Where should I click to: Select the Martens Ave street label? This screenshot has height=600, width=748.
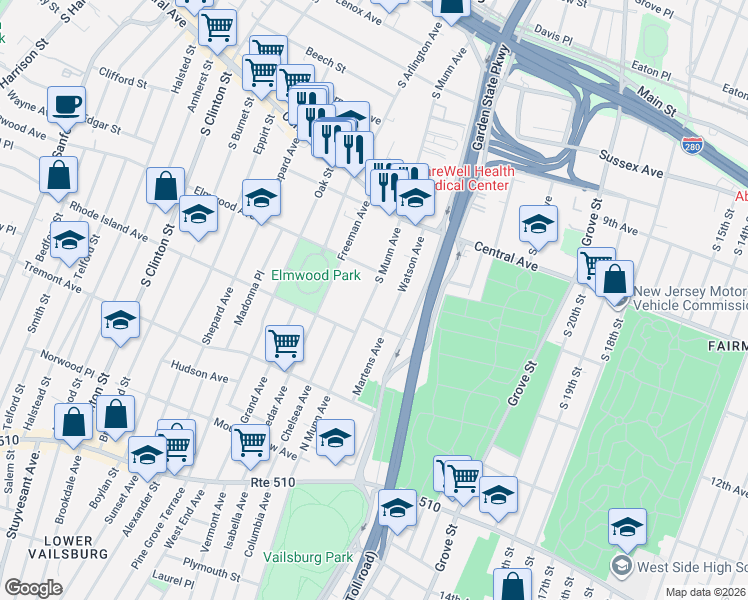[x=368, y=367]
